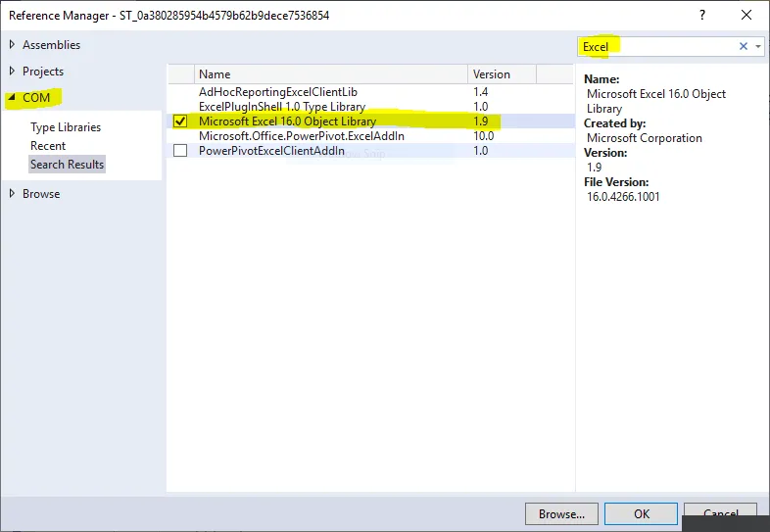Viewport: 770px width, 532px height.
Task: Open the Recent list under COM
Action: tap(48, 146)
